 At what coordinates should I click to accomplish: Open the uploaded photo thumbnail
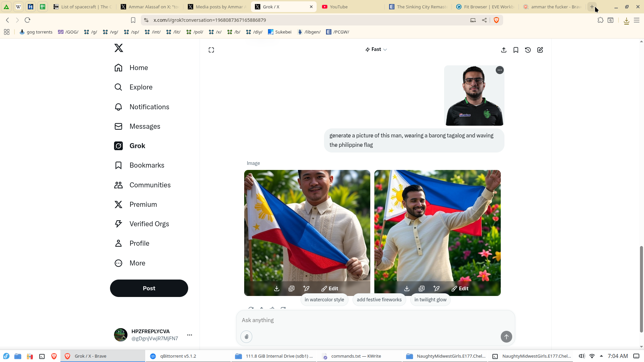pyautogui.click(x=474, y=96)
